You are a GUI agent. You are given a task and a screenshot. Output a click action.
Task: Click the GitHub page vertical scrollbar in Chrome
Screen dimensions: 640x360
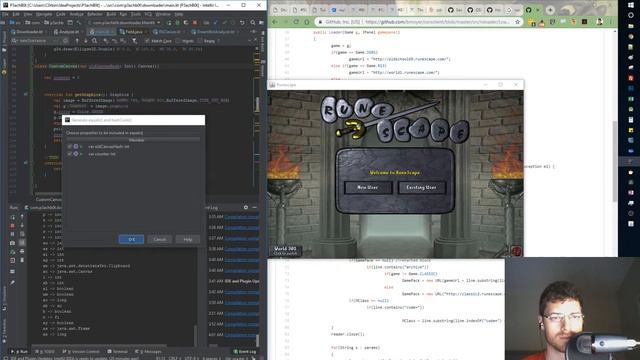(615, 161)
